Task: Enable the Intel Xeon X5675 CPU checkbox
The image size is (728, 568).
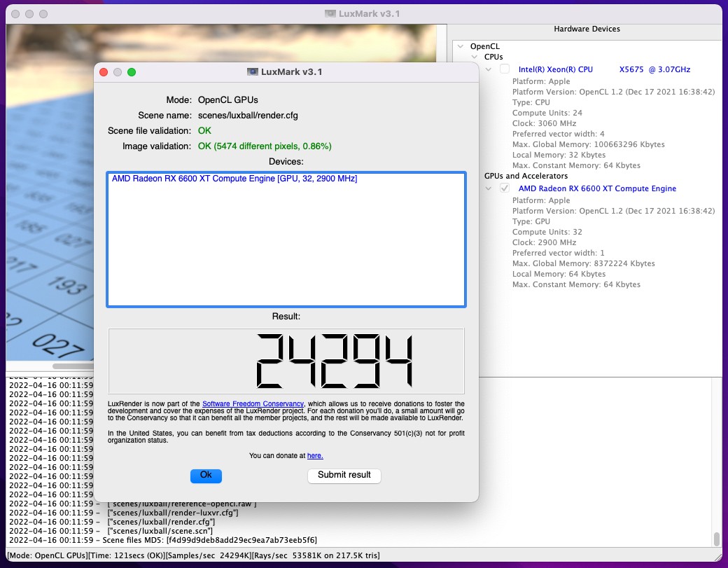Action: tap(505, 69)
